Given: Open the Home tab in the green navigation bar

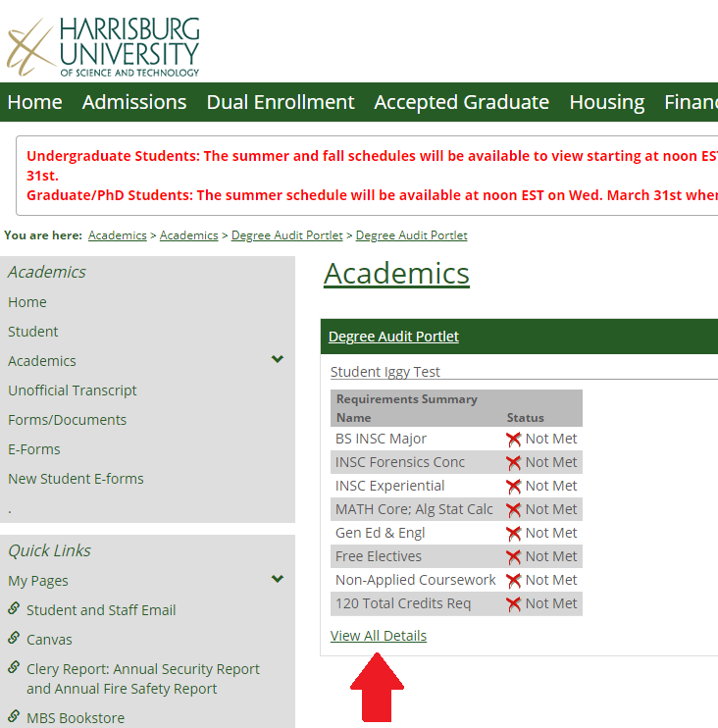Looking at the screenshot, I should tap(34, 102).
